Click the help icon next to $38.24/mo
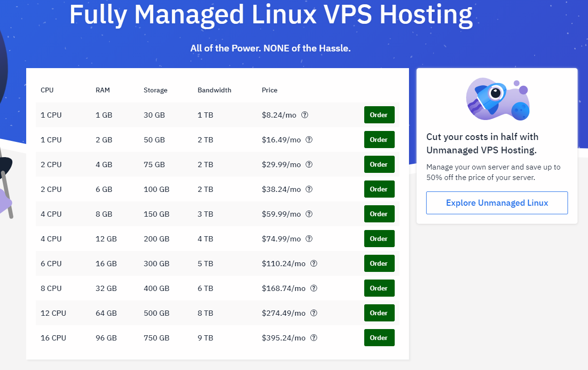Image resolution: width=588 pixels, height=370 pixels. 309,189
